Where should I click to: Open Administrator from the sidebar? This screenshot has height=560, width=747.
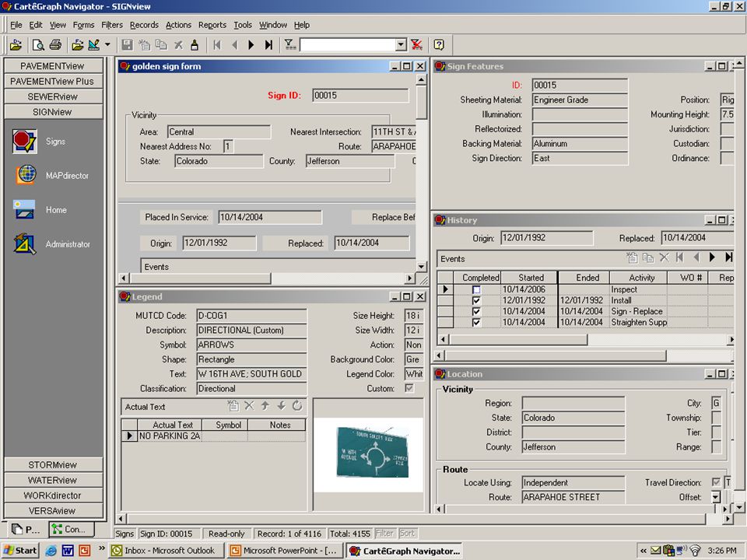point(25,243)
